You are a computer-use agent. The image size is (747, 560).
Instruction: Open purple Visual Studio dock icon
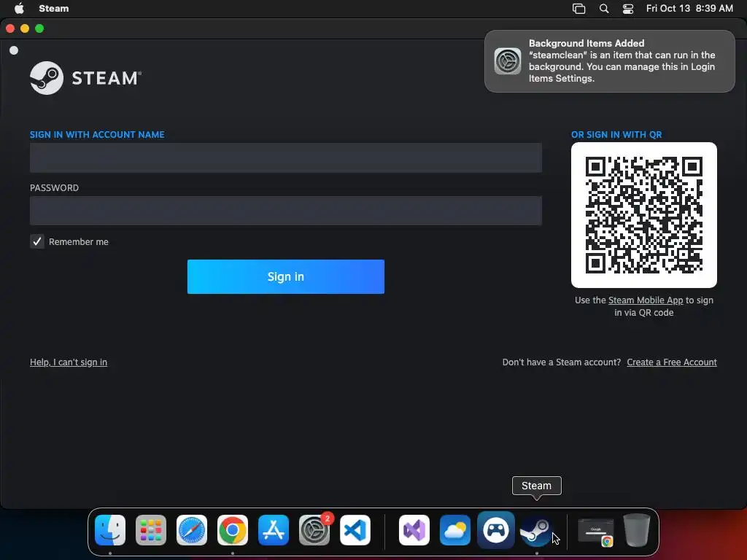pos(414,530)
